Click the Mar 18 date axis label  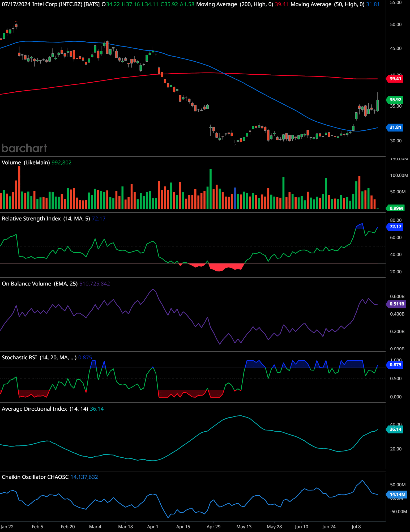[125, 527]
